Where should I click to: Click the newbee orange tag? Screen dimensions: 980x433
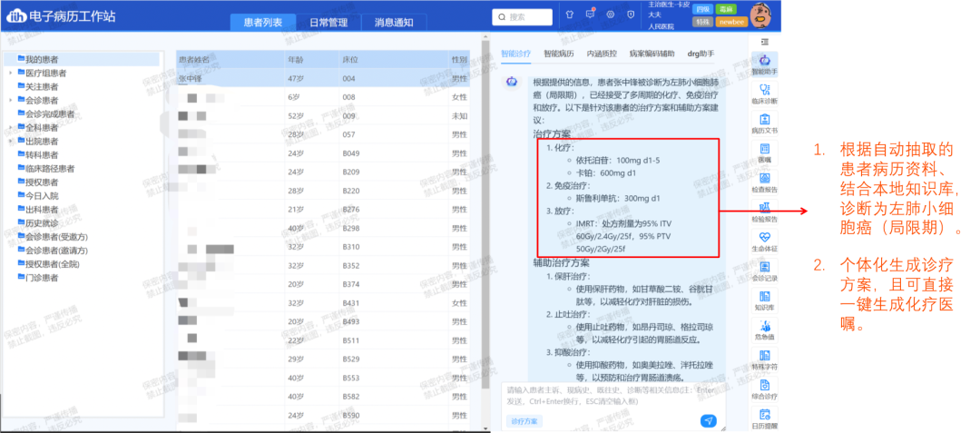tap(731, 22)
